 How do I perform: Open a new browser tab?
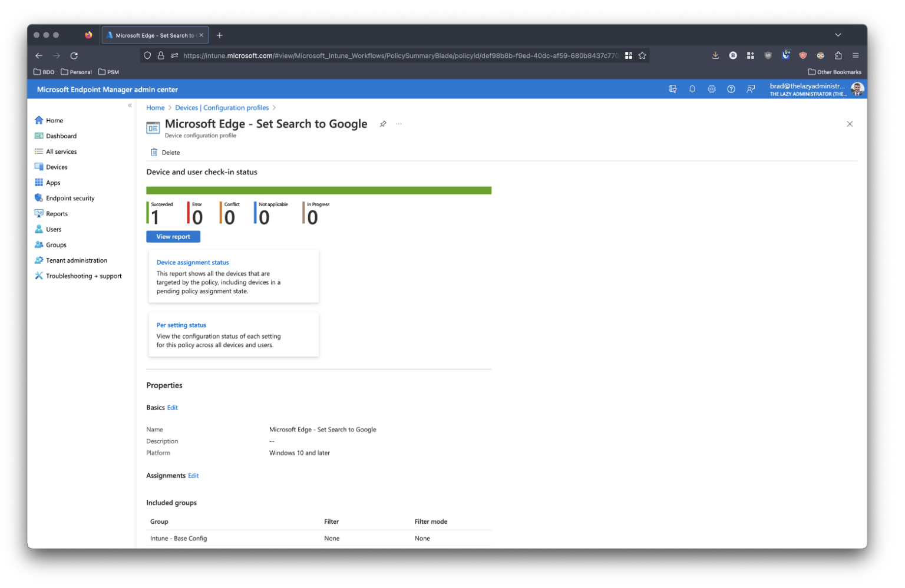pyautogui.click(x=220, y=35)
